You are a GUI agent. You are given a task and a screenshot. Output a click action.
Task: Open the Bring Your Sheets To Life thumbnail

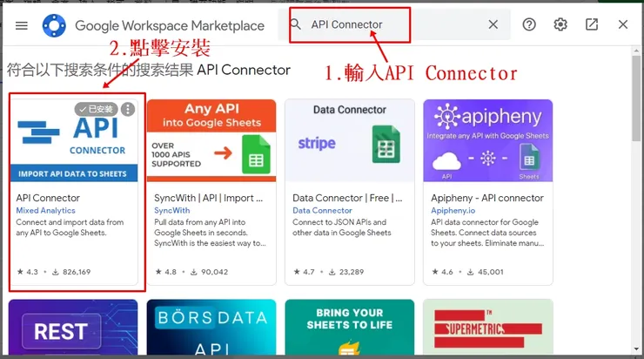(x=350, y=327)
